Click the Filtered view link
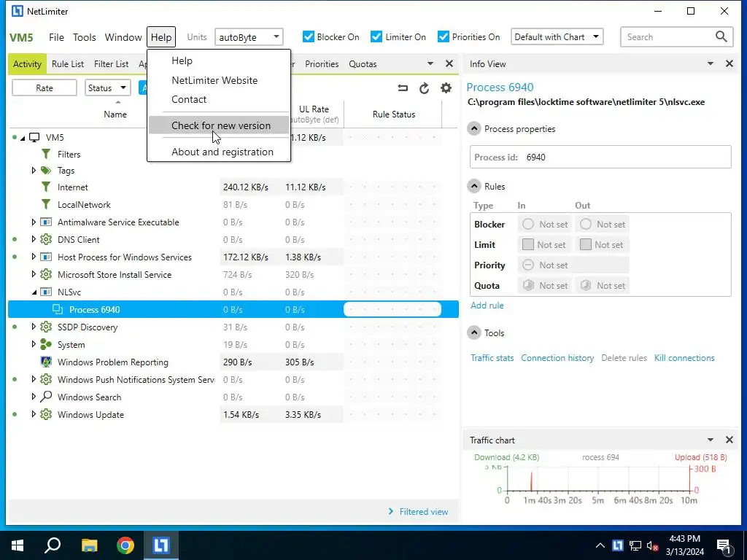The width and height of the screenshot is (747, 560). tap(424, 511)
